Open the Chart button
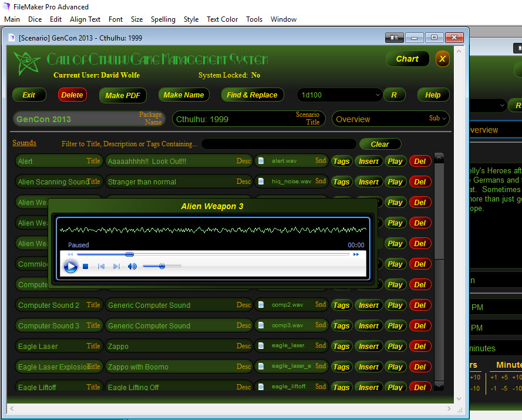 (407, 59)
